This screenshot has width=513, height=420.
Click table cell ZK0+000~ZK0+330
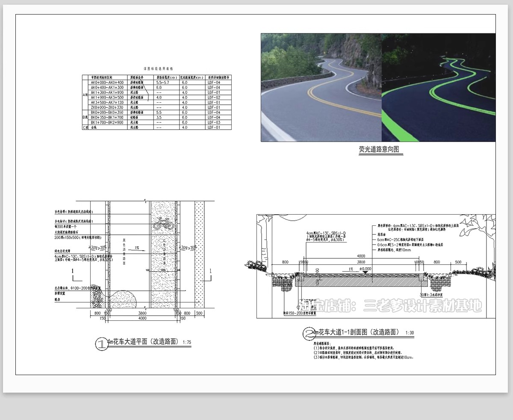tap(107, 107)
